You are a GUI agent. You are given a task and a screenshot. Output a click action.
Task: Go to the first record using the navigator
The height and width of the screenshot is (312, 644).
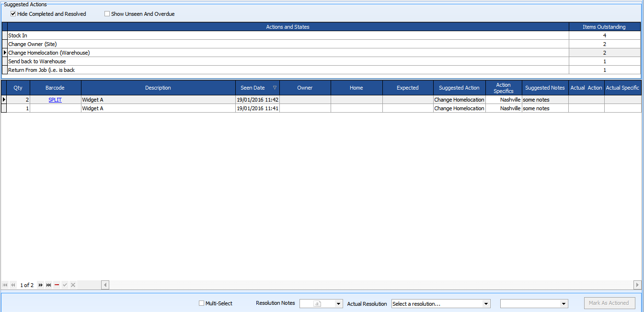tap(5, 285)
